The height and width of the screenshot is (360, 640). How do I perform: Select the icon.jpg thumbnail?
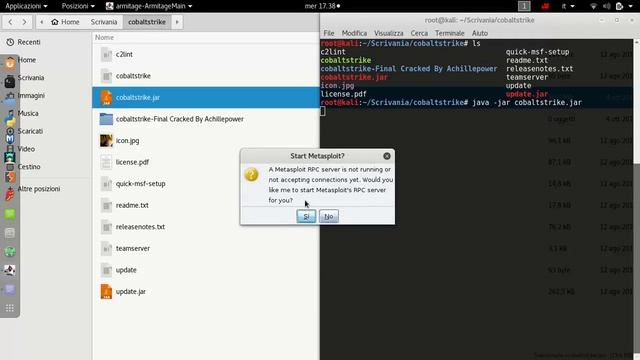coord(106,140)
